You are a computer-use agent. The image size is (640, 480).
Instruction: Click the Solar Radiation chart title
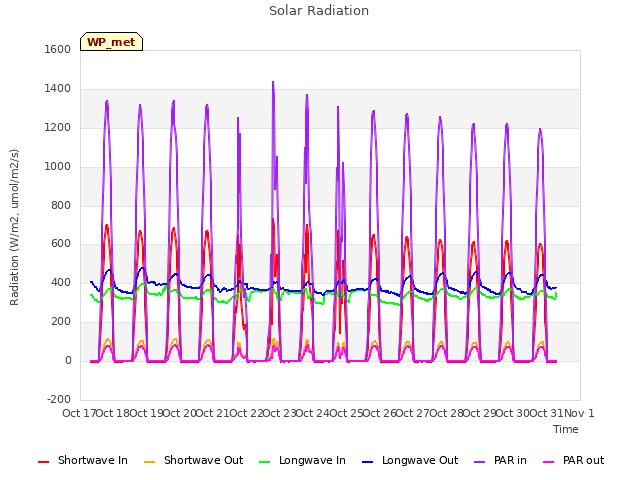pyautogui.click(x=319, y=11)
